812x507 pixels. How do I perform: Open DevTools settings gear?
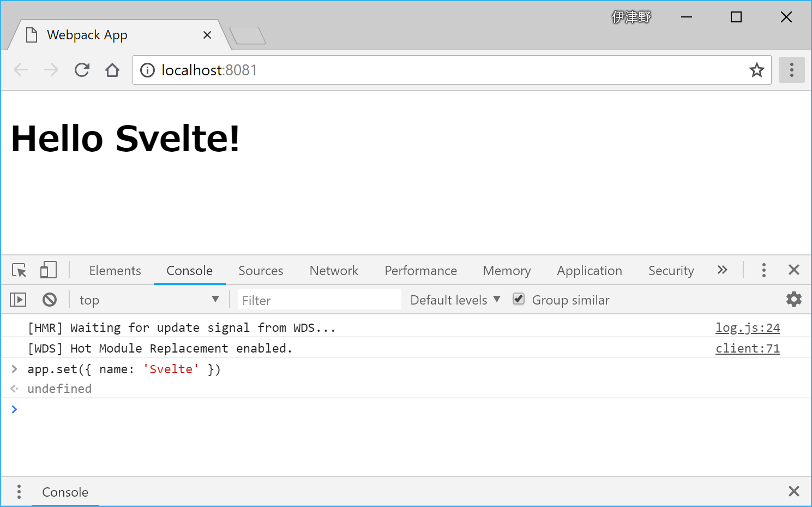[793, 299]
